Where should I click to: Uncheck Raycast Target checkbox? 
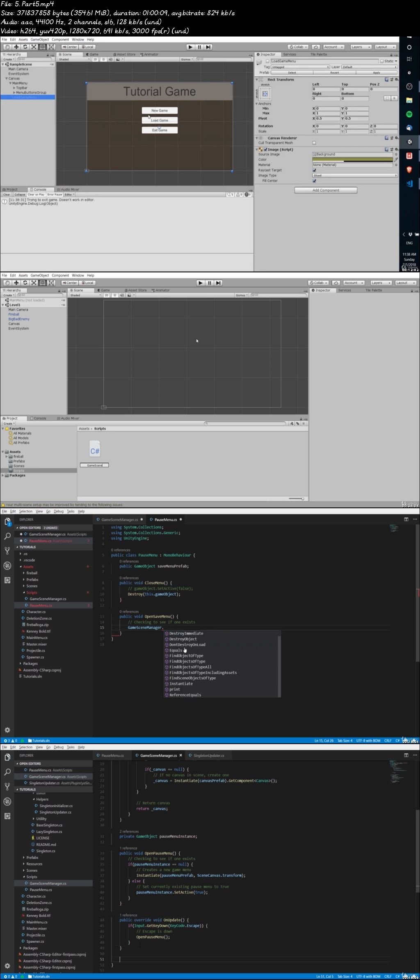(314, 170)
